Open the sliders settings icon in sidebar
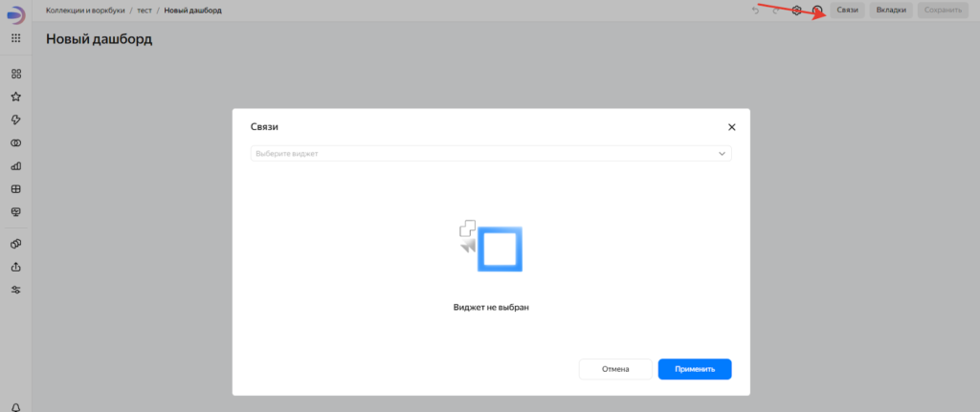 pyautogui.click(x=15, y=290)
